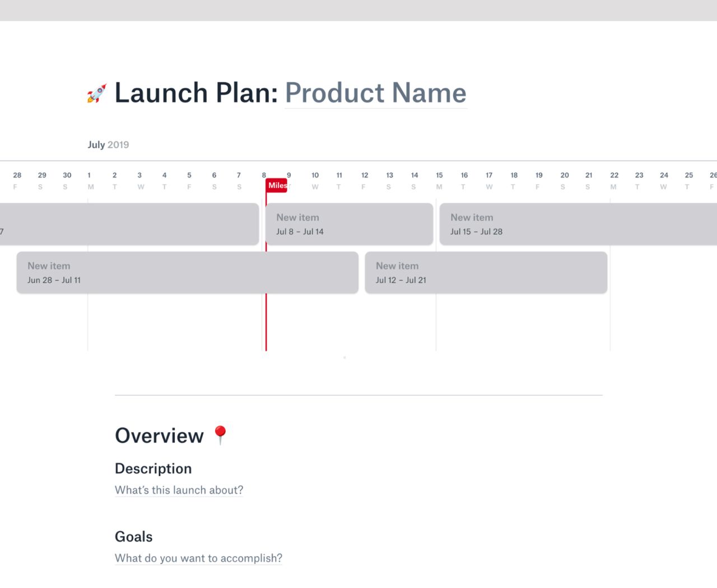
Task: Click the red pushpin emoji beside Overview
Action: (220, 435)
